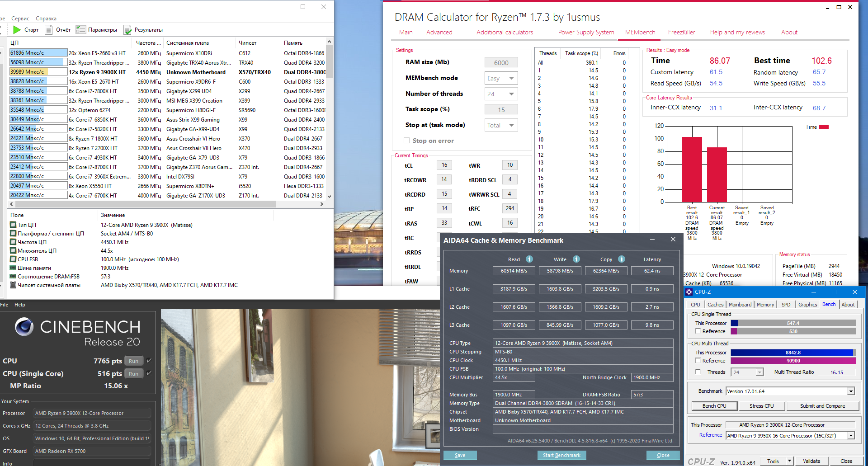Open the Stop at (task mode) dropdown

(501, 125)
